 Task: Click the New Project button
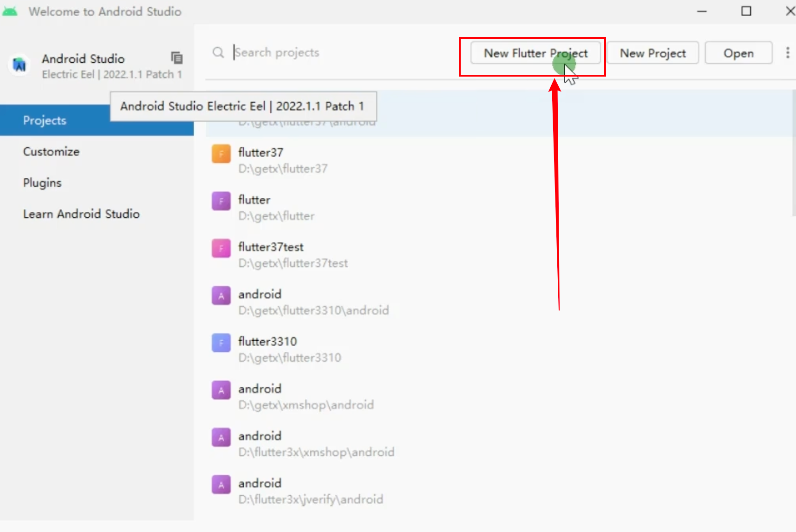652,53
